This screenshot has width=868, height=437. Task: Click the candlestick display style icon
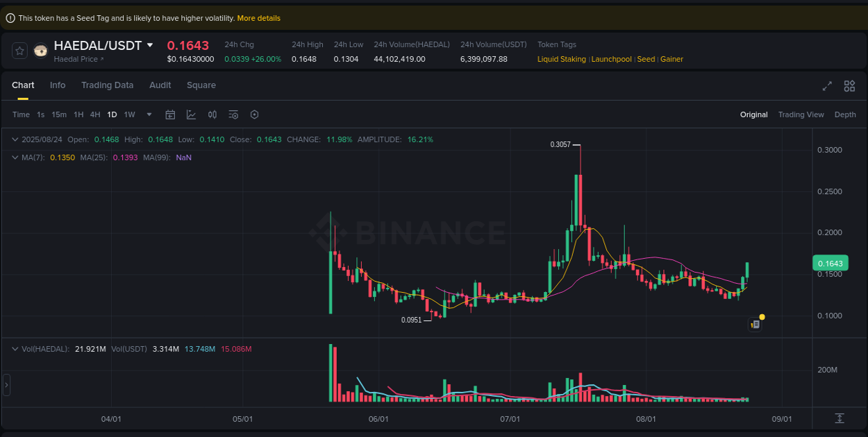[212, 114]
